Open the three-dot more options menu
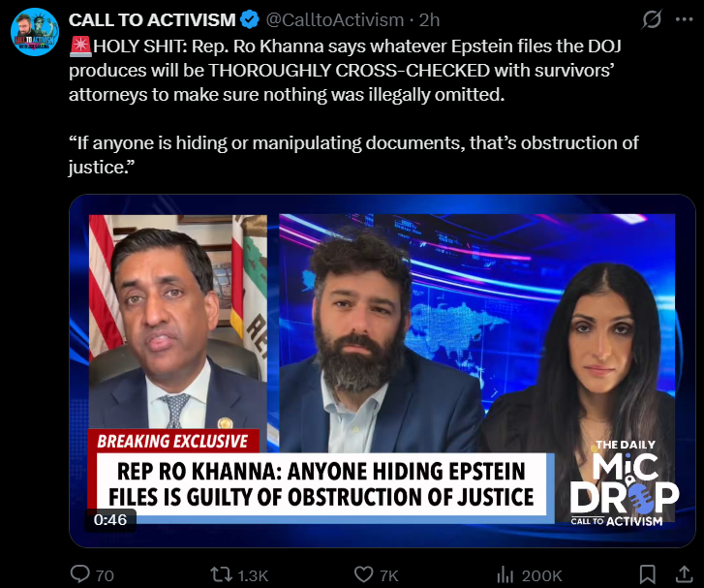 [x=685, y=19]
